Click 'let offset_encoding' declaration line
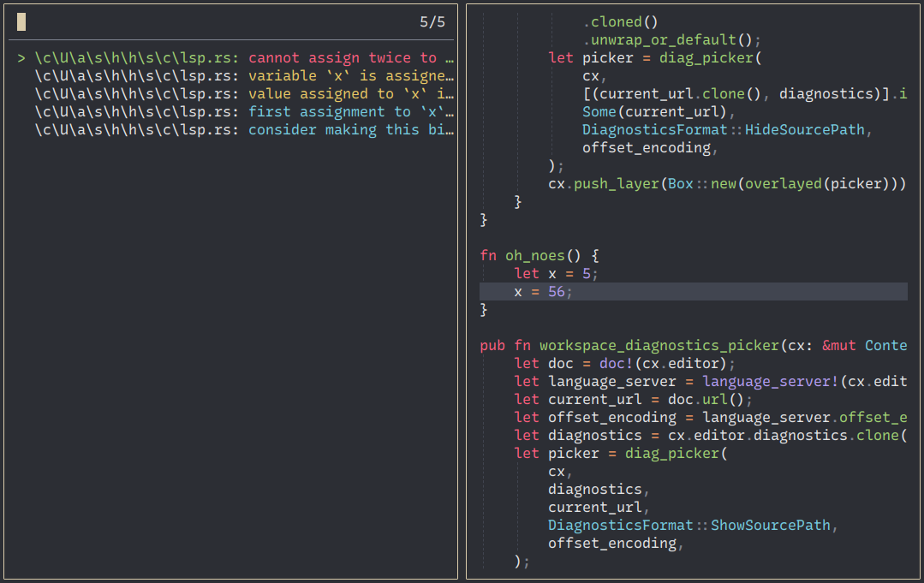This screenshot has height=583, width=924. point(710,418)
